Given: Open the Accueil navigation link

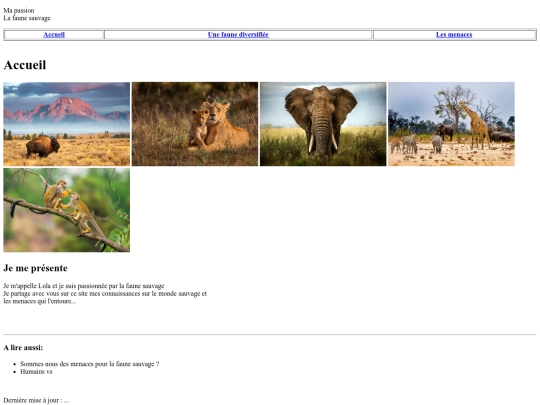Looking at the screenshot, I should pyautogui.click(x=54, y=35).
